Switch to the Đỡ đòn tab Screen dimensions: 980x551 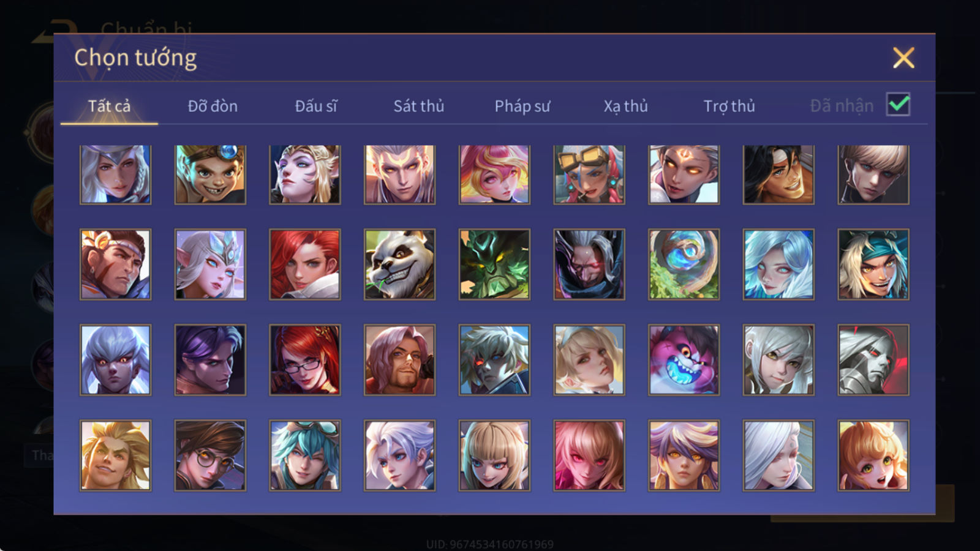213,106
